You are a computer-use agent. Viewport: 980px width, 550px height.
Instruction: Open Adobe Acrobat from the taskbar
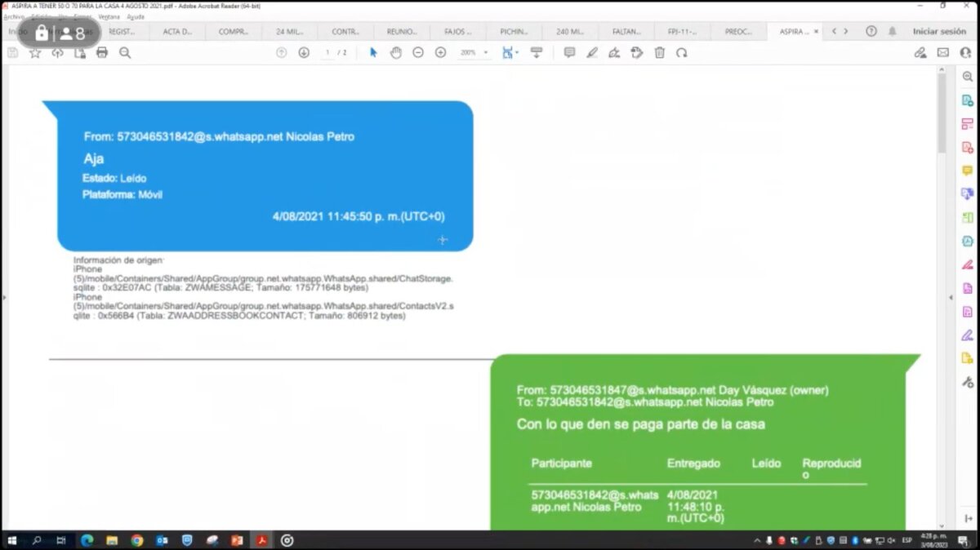(262, 540)
